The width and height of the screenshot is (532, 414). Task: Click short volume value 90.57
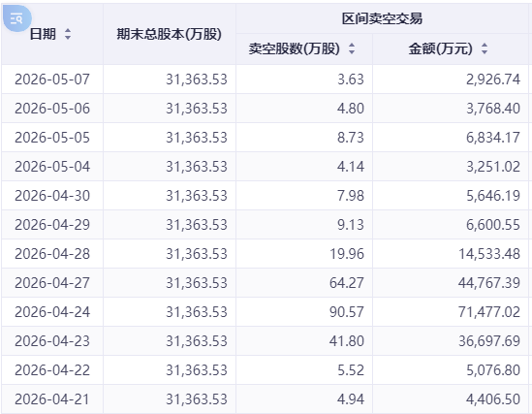(x=347, y=312)
